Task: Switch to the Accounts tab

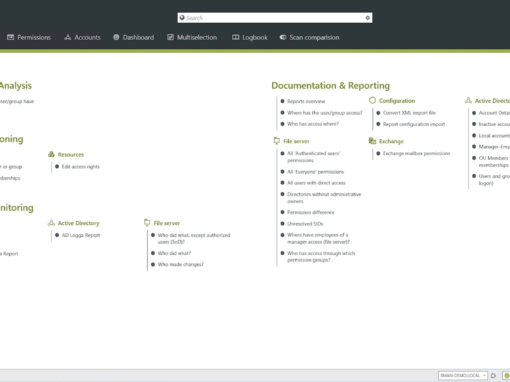Action: [x=82, y=37]
